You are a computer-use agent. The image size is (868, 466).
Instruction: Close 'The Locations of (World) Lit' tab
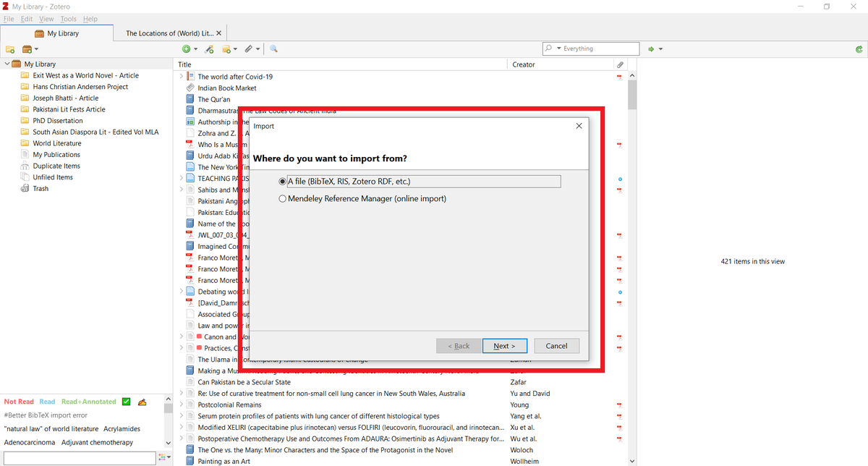pos(219,33)
